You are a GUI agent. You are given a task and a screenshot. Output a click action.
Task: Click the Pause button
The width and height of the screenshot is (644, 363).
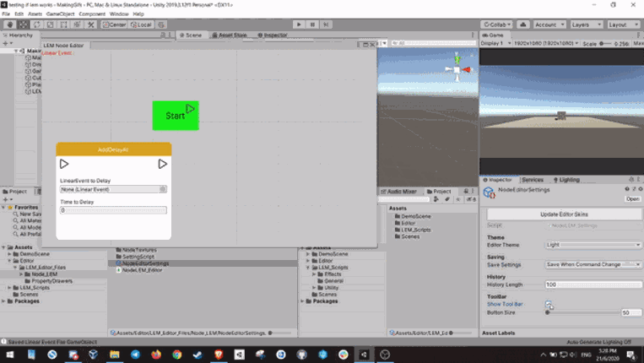[312, 24]
